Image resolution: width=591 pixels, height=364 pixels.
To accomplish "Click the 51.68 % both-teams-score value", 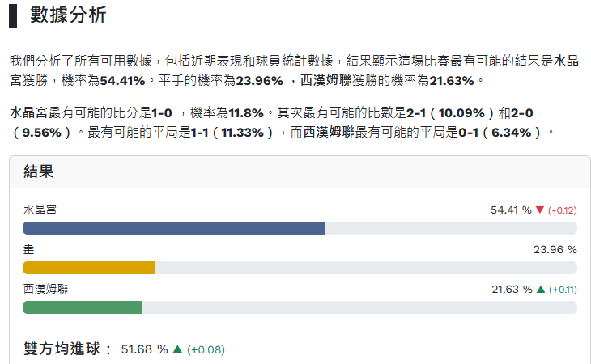I will [x=144, y=349].
